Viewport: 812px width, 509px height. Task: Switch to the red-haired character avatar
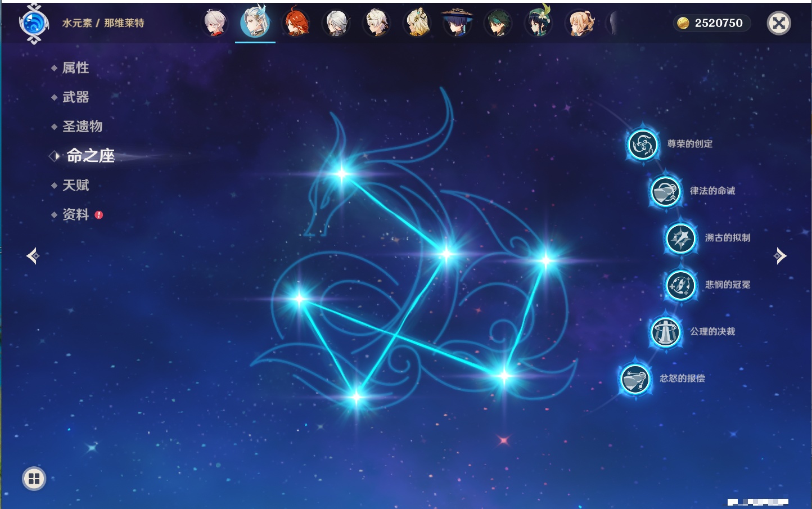(296, 23)
